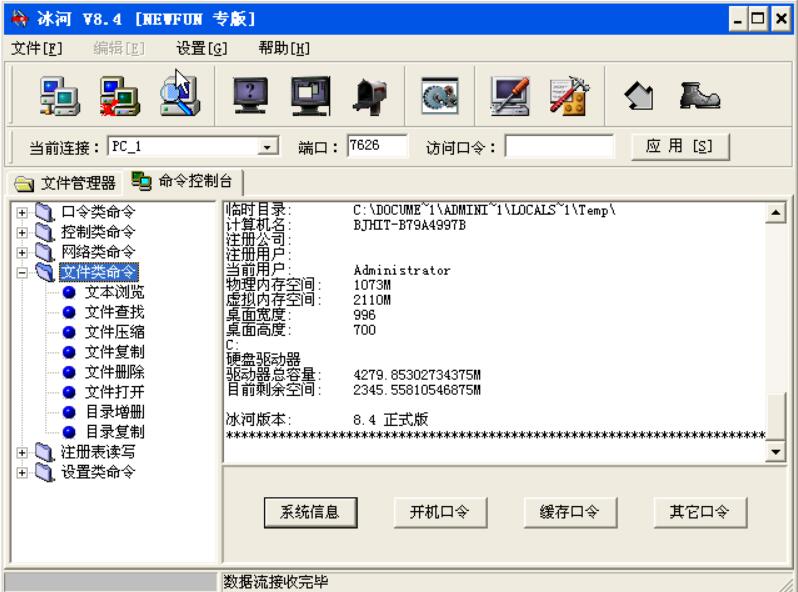
Task: Click the output scrollbar down arrow
Action: click(x=776, y=452)
